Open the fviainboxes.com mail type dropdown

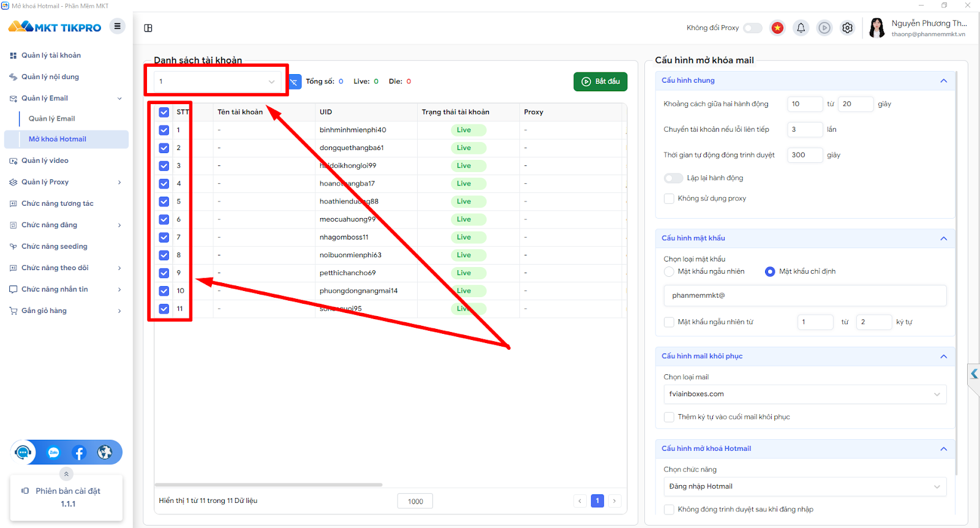tap(805, 394)
